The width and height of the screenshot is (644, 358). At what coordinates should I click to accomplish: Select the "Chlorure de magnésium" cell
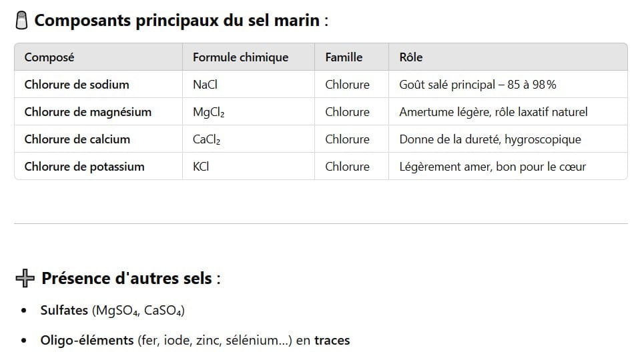[x=87, y=112]
